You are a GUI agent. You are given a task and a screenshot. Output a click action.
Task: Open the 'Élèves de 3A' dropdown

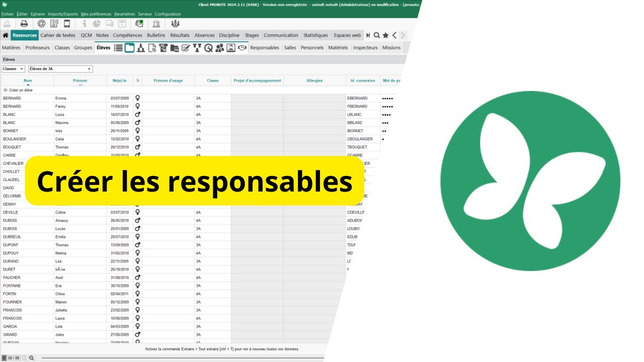(x=60, y=69)
